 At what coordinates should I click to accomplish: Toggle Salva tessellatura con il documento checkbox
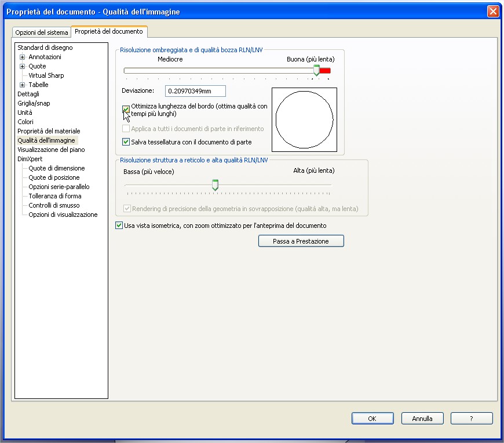126,142
